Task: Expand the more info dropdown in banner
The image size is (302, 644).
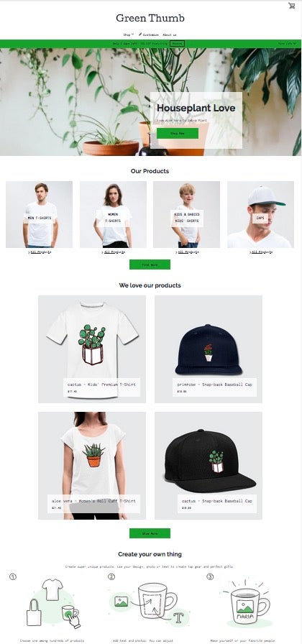Action: tap(287, 44)
